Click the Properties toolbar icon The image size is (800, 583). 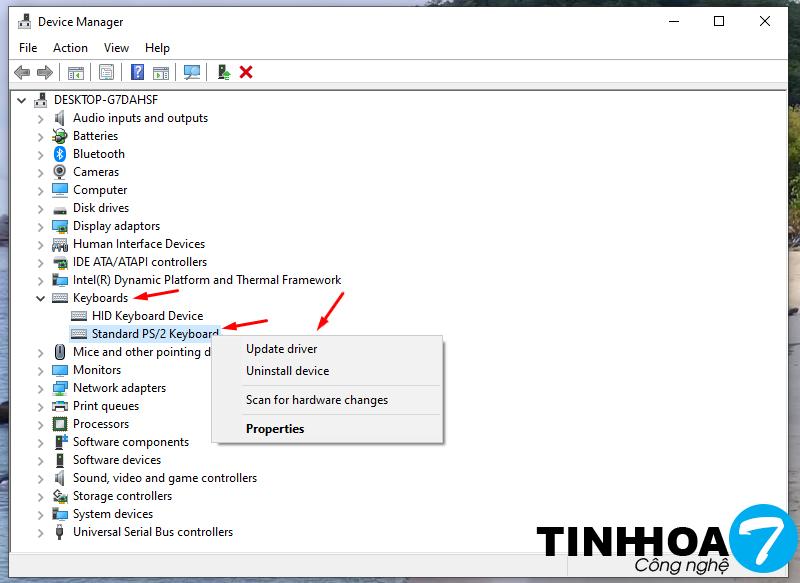[106, 72]
